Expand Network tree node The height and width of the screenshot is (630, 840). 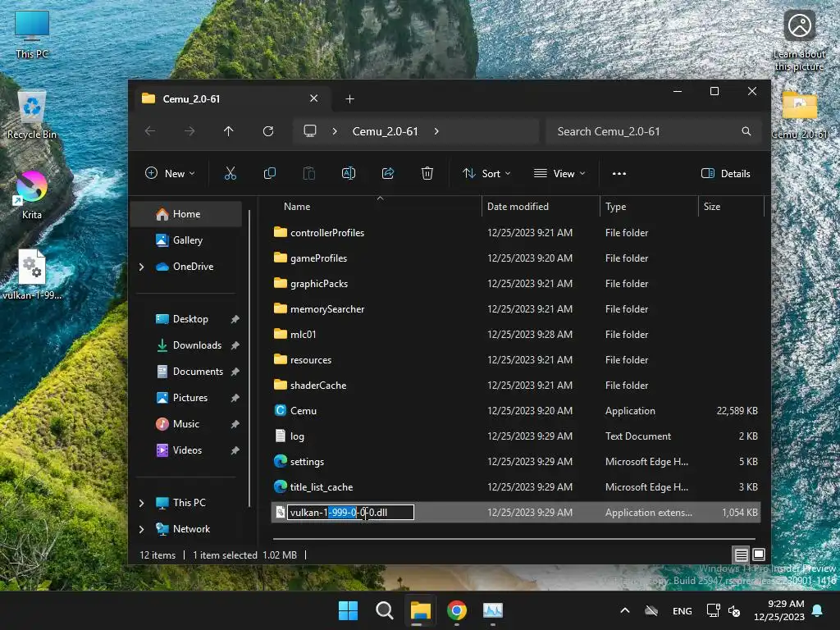pos(141,529)
